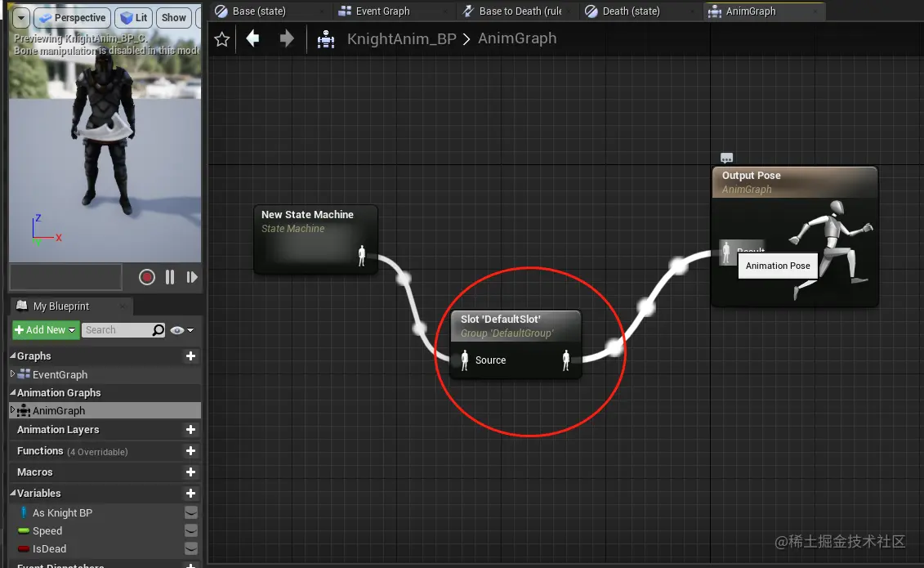The height and width of the screenshot is (568, 924).
Task: Open the viewport options dropdown arrow
Action: coord(21,18)
